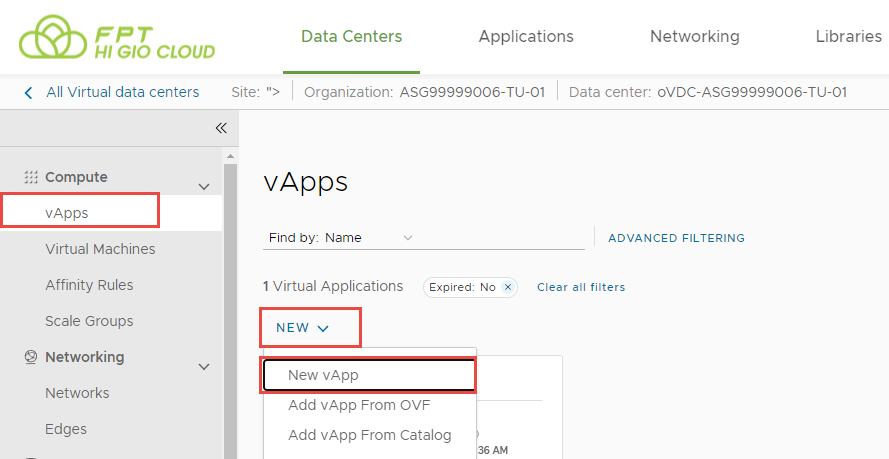
Task: Choose Add vApp From Catalog
Action: (369, 435)
